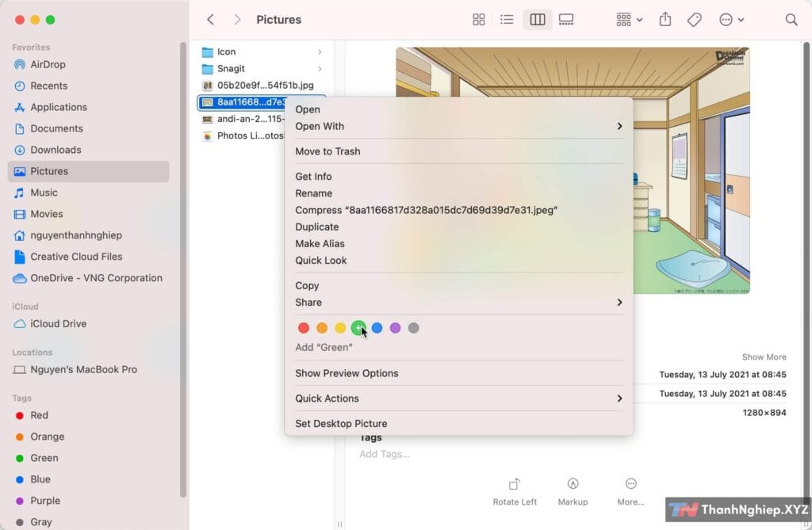This screenshot has width=812, height=530.
Task: Choose Move to Trash
Action: tap(459, 151)
